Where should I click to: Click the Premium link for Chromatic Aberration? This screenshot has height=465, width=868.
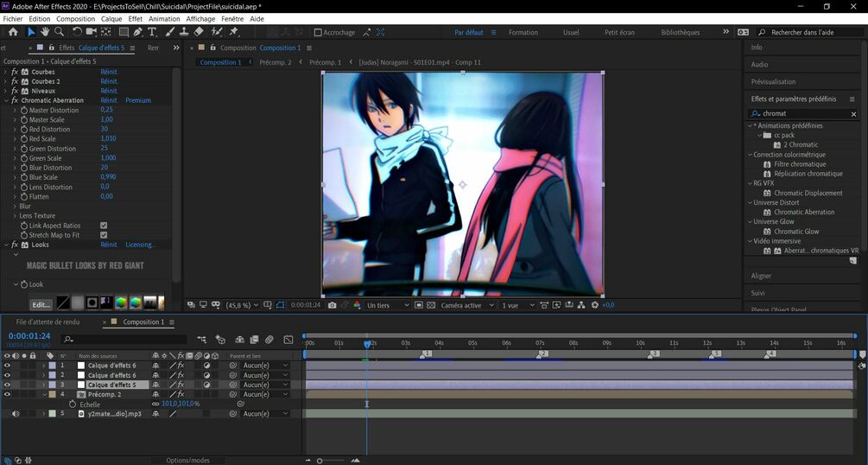138,100
